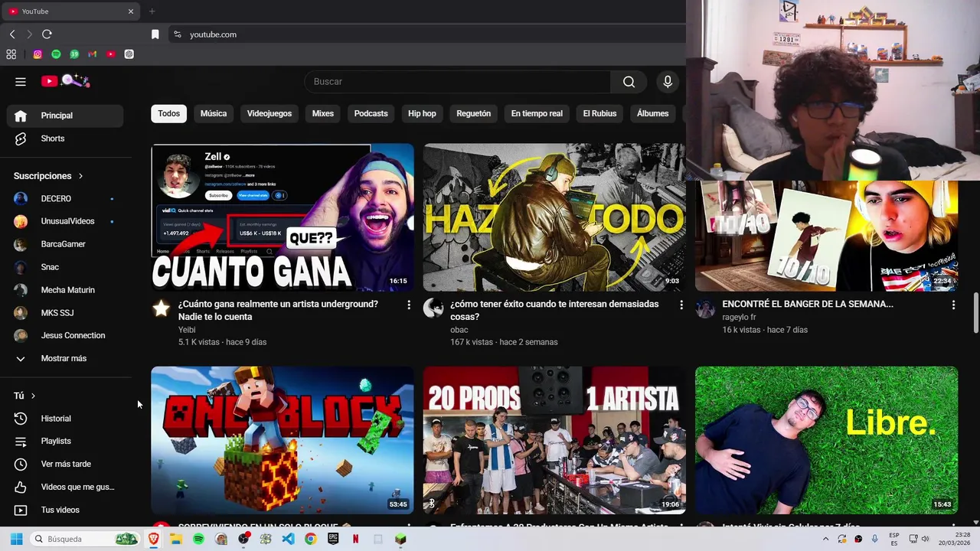Select the El Rubius filter chip
The height and width of the screenshot is (551, 980).
point(599,113)
